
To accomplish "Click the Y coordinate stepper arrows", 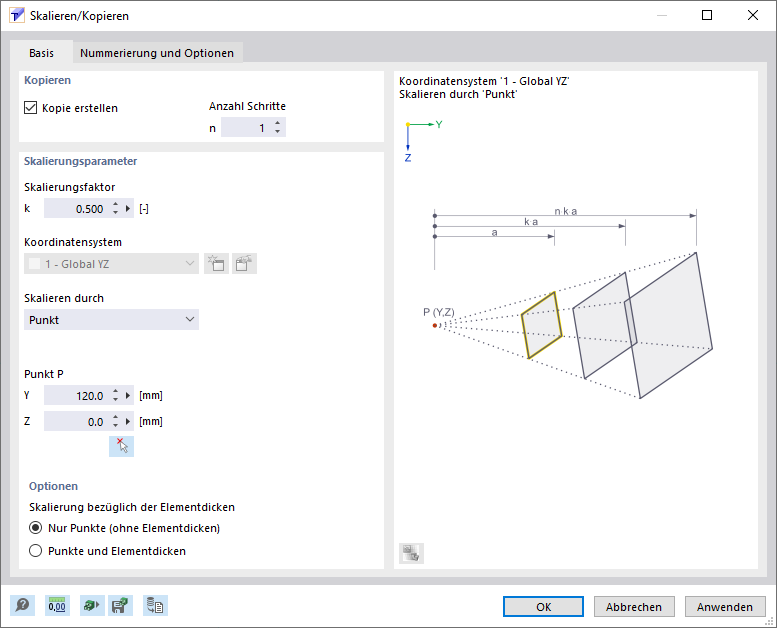I will point(115,396).
